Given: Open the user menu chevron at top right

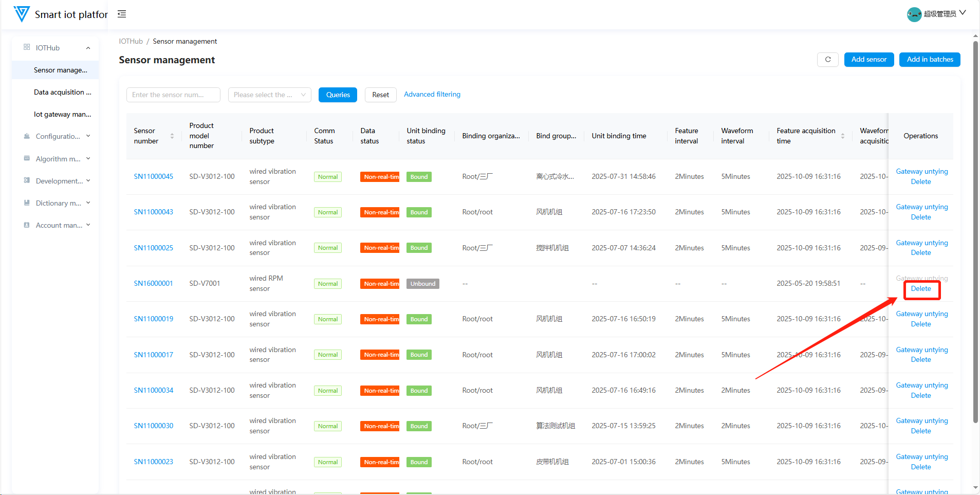Looking at the screenshot, I should pyautogui.click(x=963, y=13).
